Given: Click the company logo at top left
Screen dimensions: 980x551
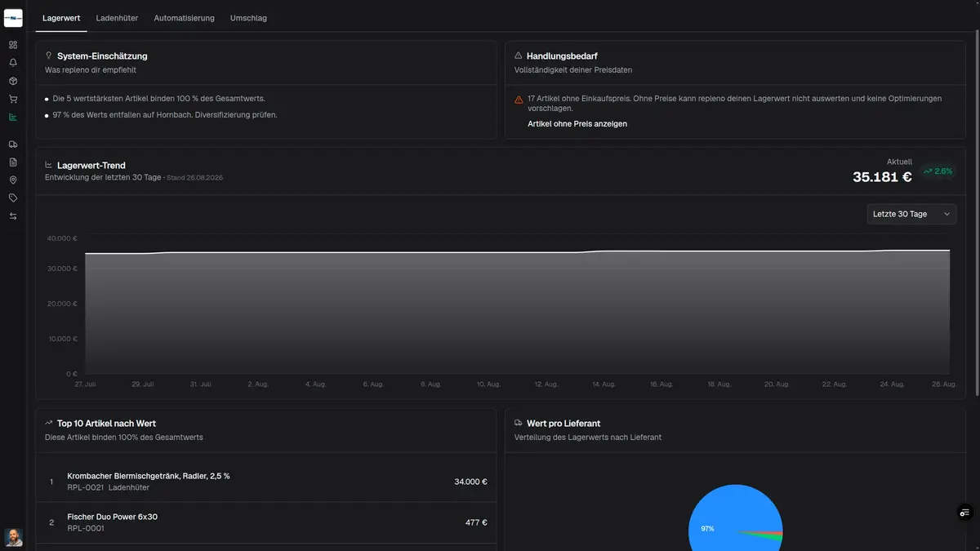Looking at the screenshot, I should [13, 18].
